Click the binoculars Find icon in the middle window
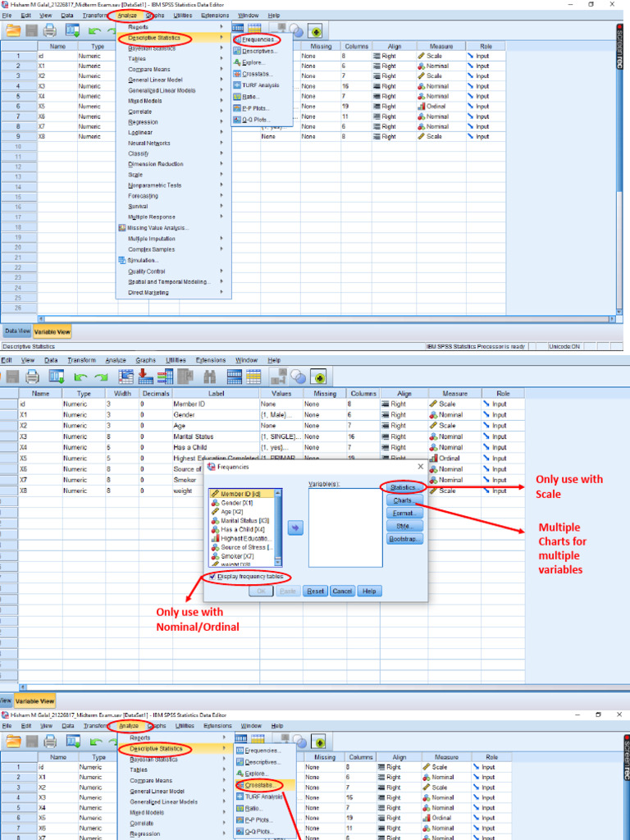The image size is (630, 840). pyautogui.click(x=210, y=377)
